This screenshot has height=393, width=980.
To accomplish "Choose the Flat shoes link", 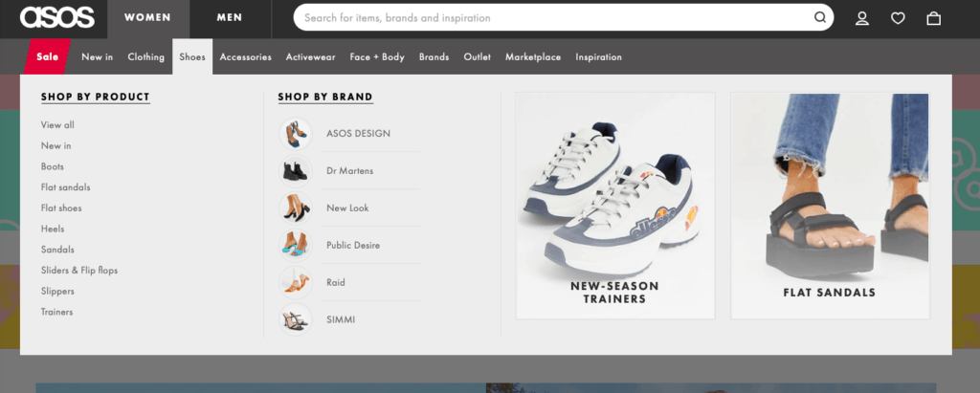I will click(61, 208).
